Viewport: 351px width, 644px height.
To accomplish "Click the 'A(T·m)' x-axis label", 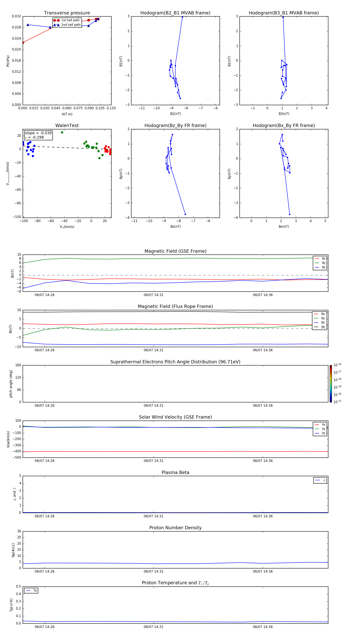I will [x=67, y=114].
